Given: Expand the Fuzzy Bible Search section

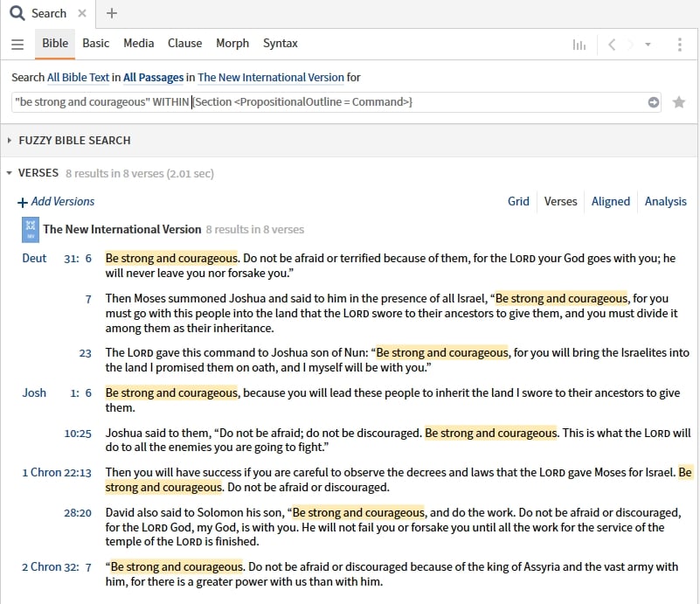Looking at the screenshot, I should pyautogui.click(x=10, y=141).
